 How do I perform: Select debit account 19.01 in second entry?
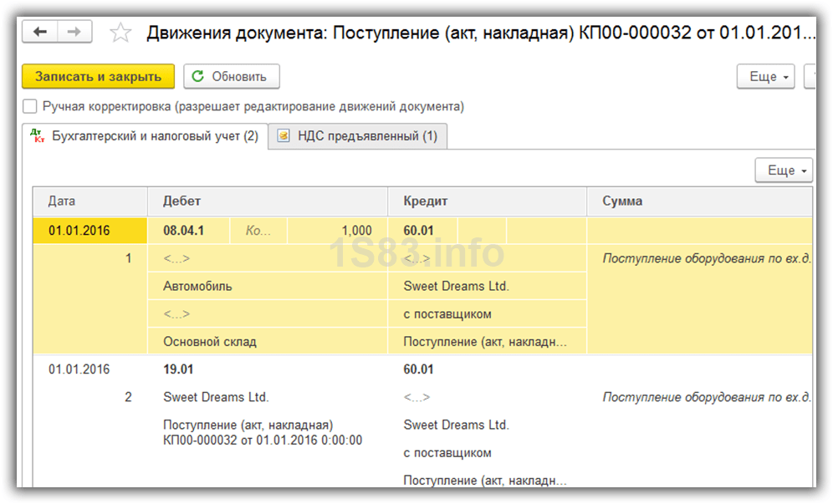click(x=177, y=369)
